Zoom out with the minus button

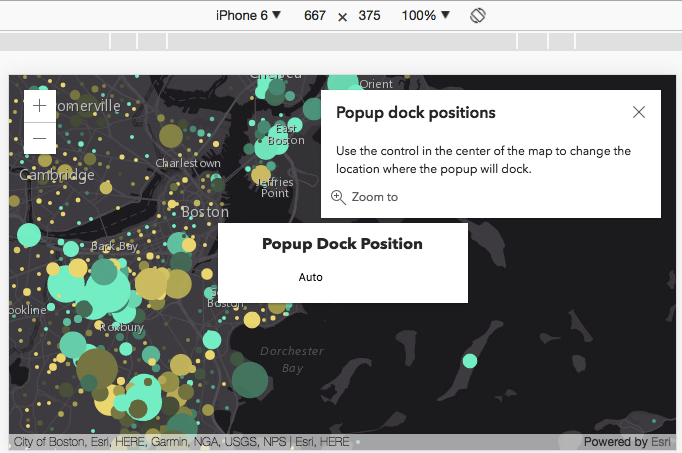[40, 138]
